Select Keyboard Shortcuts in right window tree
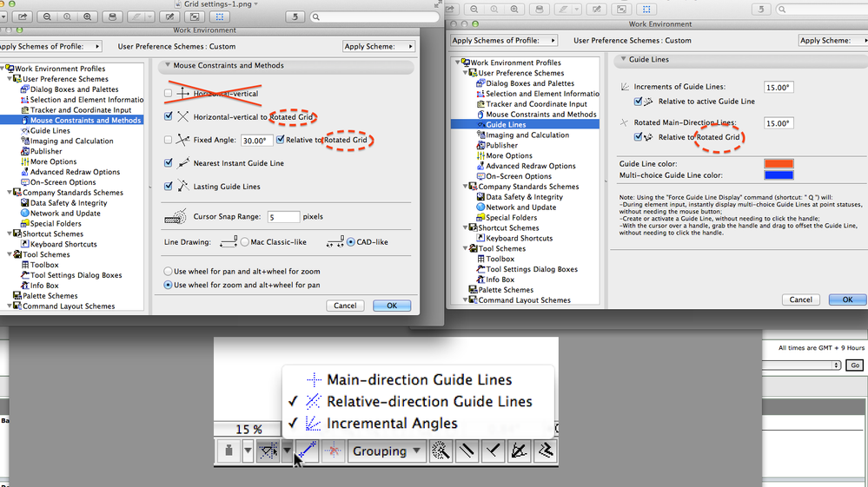 pyautogui.click(x=519, y=238)
